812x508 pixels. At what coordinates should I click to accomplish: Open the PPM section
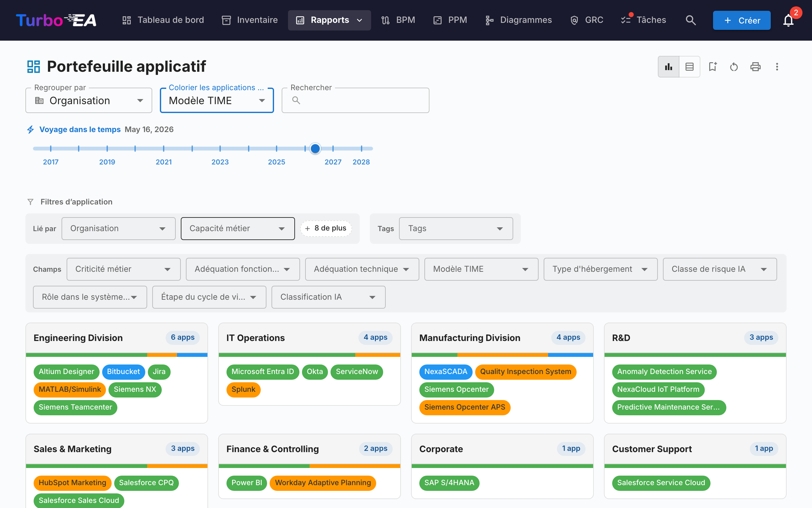(x=450, y=20)
